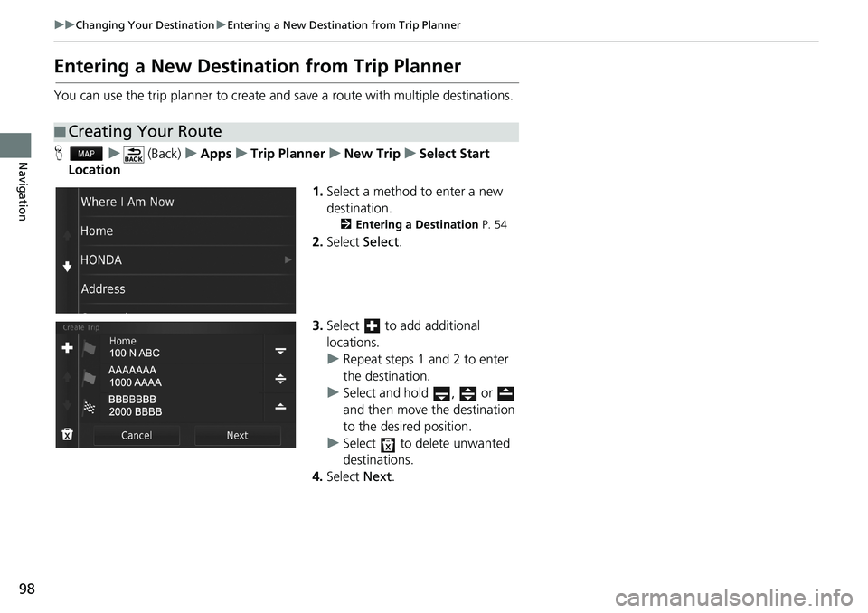Click 'Changing Your Destination' breadcrumb
Screen dimensions: 868x613
tap(145, 25)
